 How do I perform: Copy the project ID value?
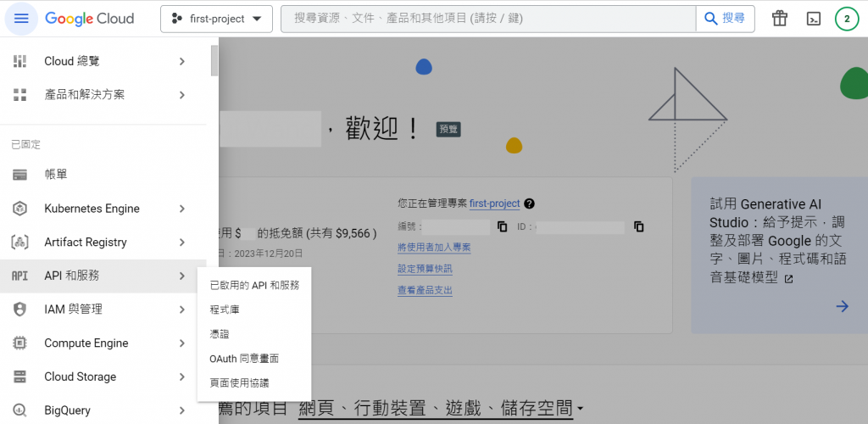point(638,226)
